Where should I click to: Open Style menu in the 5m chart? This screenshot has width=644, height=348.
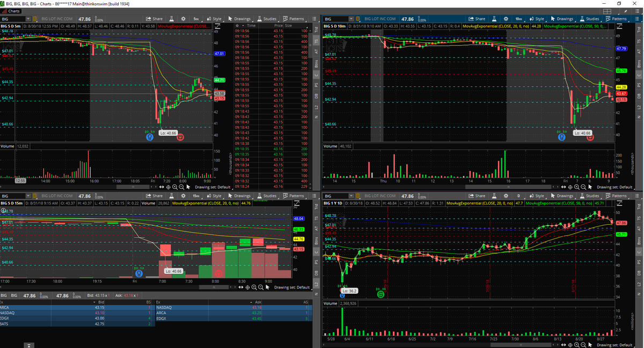(215, 19)
